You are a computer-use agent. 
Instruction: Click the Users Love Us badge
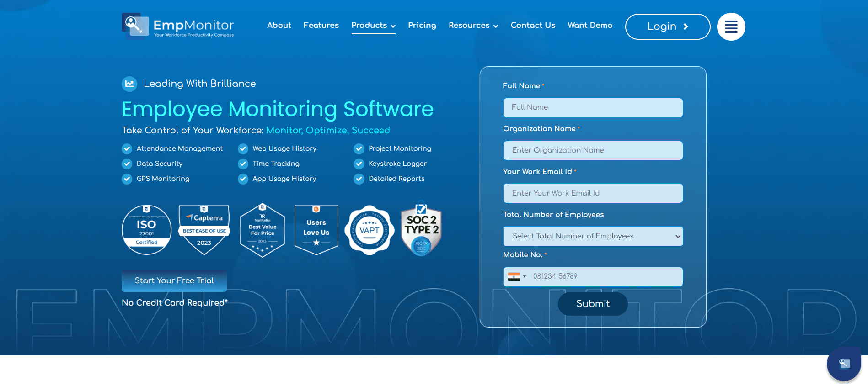coord(316,230)
